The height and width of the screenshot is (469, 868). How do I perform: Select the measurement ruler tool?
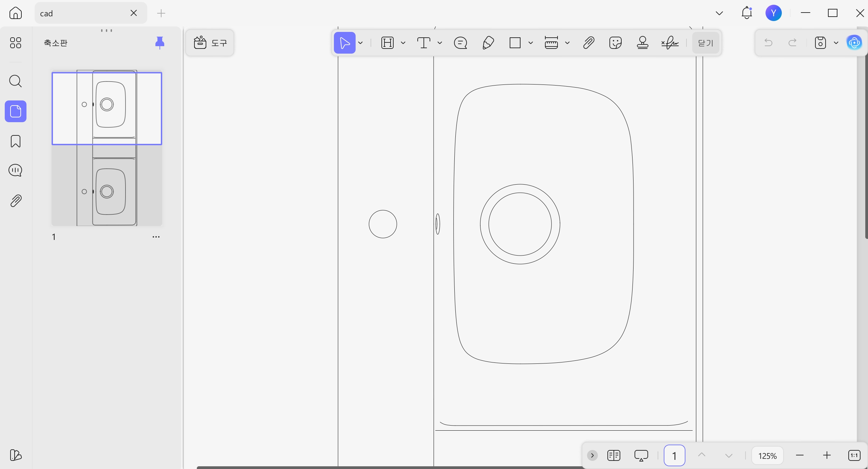click(x=551, y=43)
